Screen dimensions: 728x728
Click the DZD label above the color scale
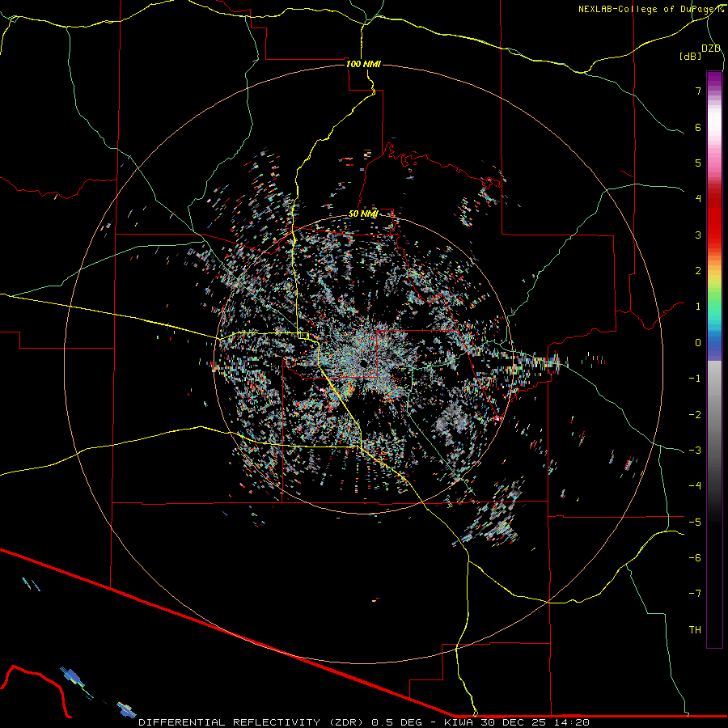tap(711, 49)
